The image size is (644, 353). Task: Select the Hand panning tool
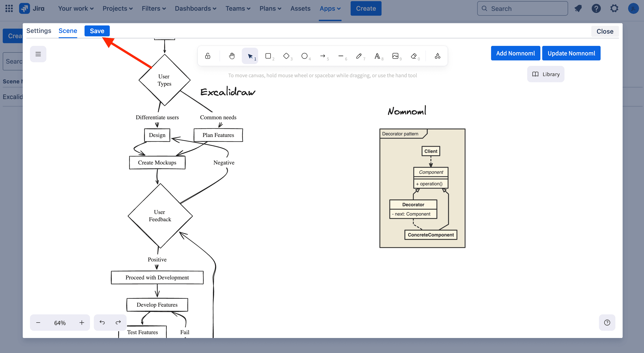[x=232, y=56]
